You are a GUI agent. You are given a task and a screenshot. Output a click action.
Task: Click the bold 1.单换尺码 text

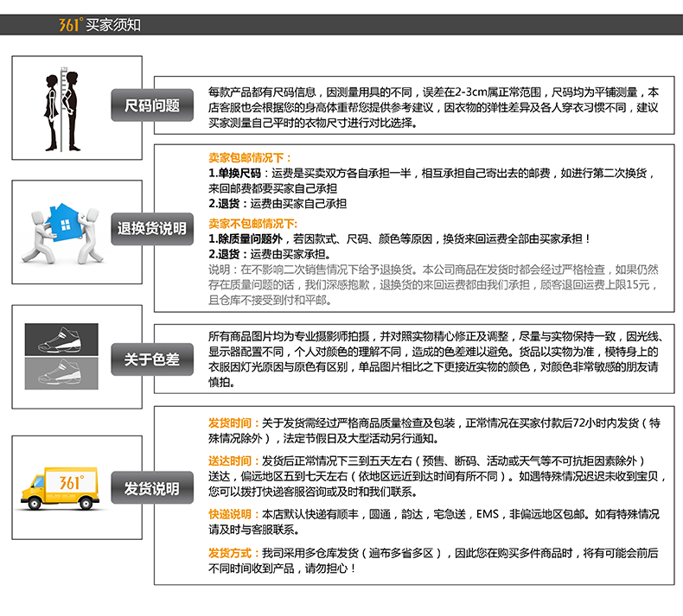pyautogui.click(x=234, y=174)
